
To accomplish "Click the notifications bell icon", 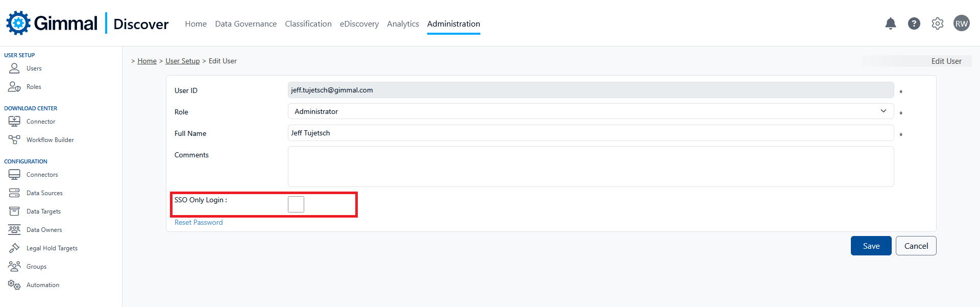I will point(890,23).
